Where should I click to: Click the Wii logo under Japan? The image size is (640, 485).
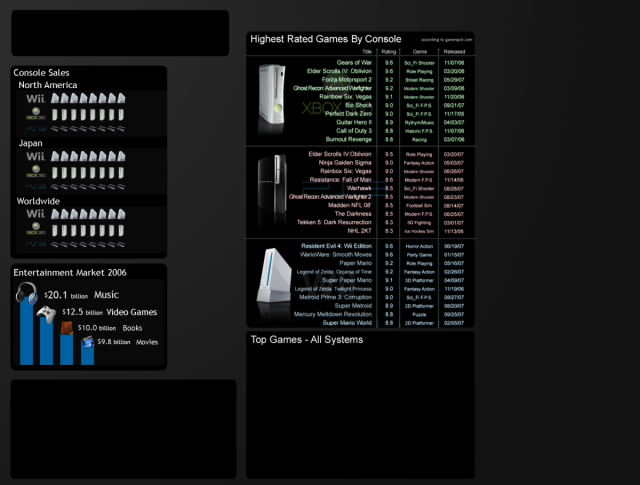36,156
